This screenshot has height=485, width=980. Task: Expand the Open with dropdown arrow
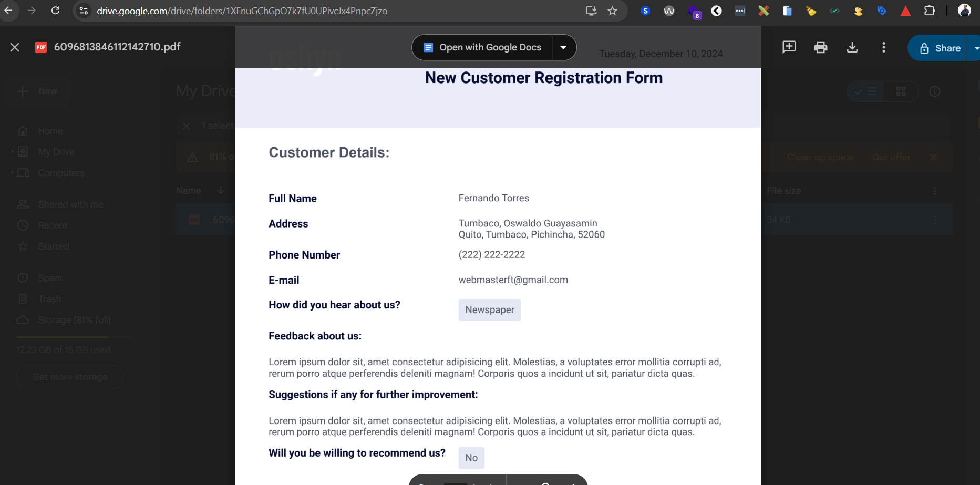(x=563, y=47)
